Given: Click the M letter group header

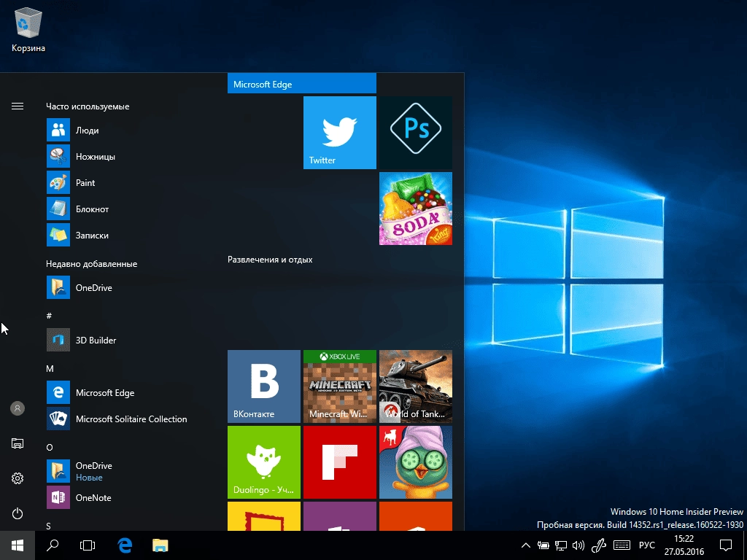Looking at the screenshot, I should point(50,368).
